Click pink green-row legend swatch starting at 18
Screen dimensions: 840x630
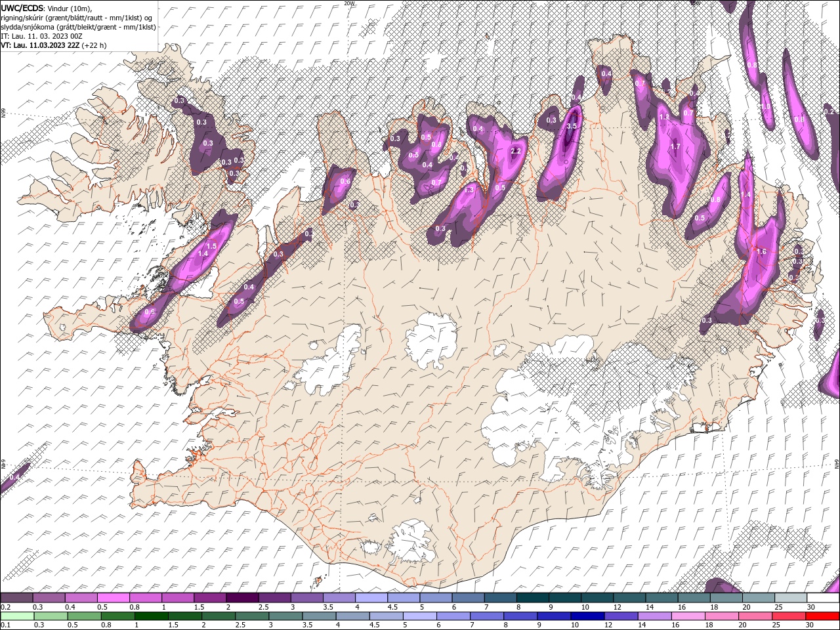click(x=723, y=616)
